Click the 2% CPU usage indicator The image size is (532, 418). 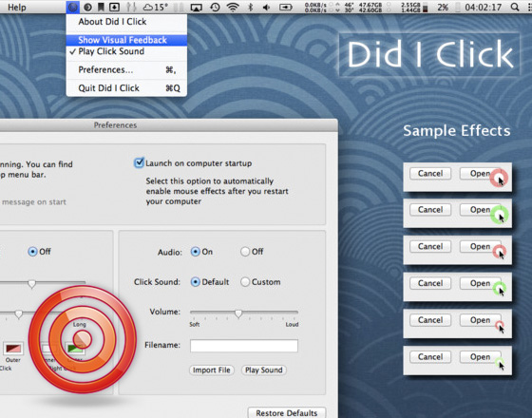[443, 8]
